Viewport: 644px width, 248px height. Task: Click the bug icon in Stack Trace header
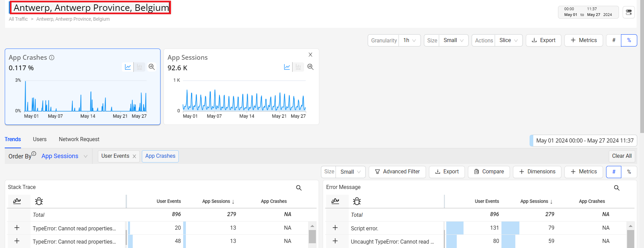tap(39, 202)
